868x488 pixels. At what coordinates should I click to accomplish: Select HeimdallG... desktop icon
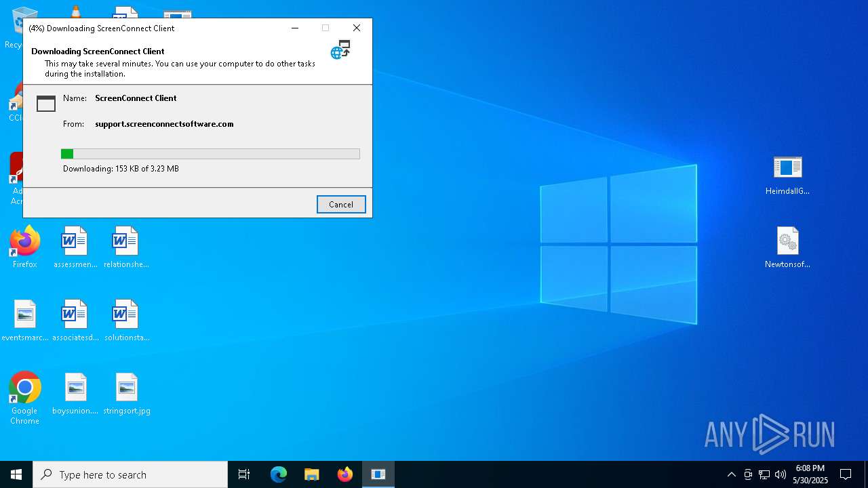[x=787, y=175]
